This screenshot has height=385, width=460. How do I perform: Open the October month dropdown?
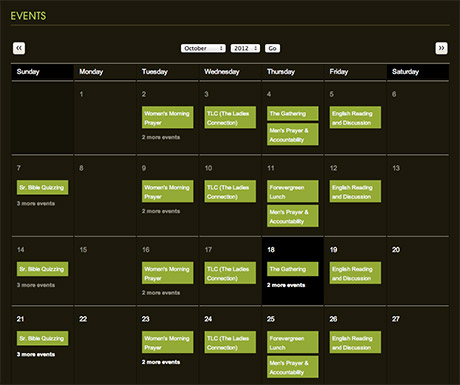coord(203,48)
